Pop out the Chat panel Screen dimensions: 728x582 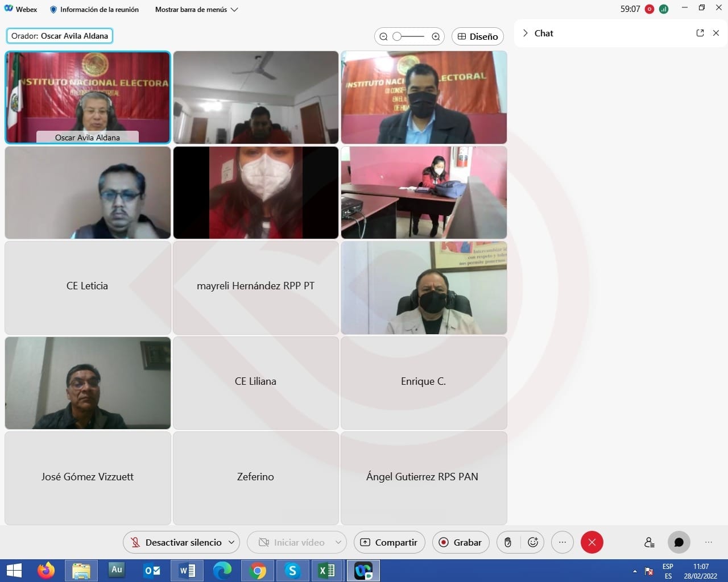coord(700,33)
